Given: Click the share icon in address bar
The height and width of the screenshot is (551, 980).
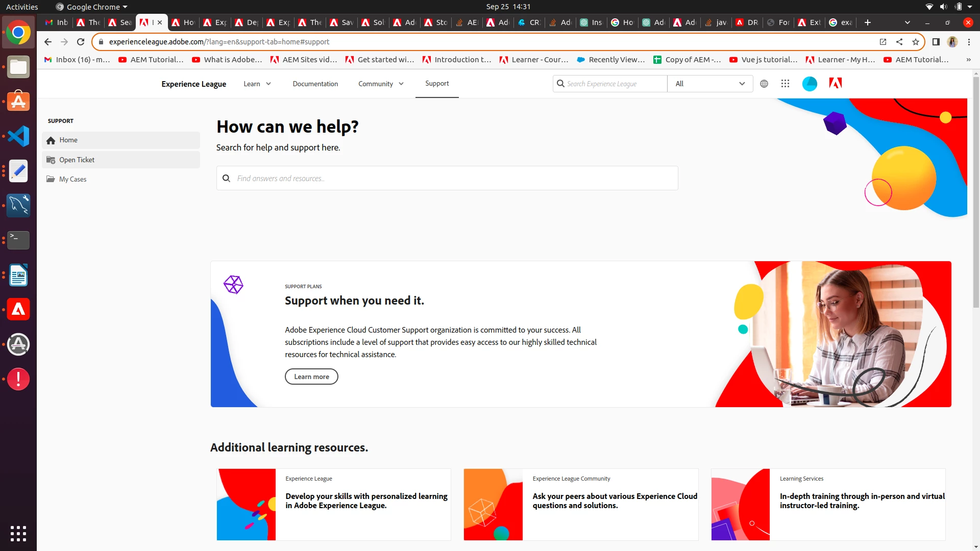Looking at the screenshot, I should tap(899, 42).
